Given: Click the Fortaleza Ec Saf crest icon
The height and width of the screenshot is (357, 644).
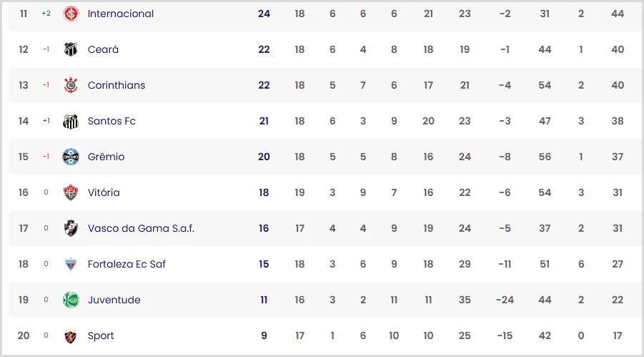Looking at the screenshot, I should click(x=71, y=264).
